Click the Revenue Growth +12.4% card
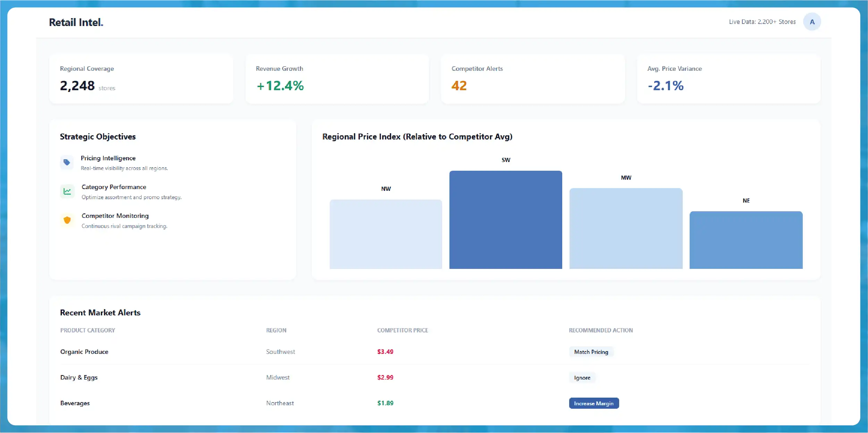Viewport: 868px width, 433px height. (337, 79)
